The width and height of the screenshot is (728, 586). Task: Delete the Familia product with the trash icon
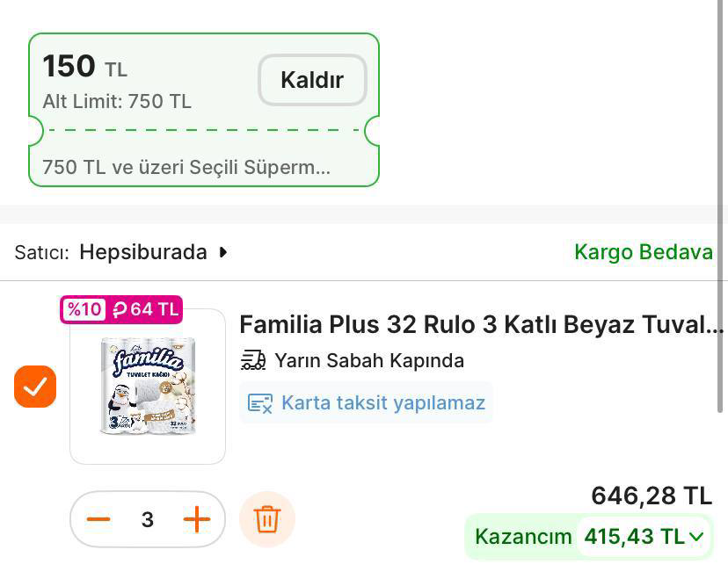click(267, 519)
